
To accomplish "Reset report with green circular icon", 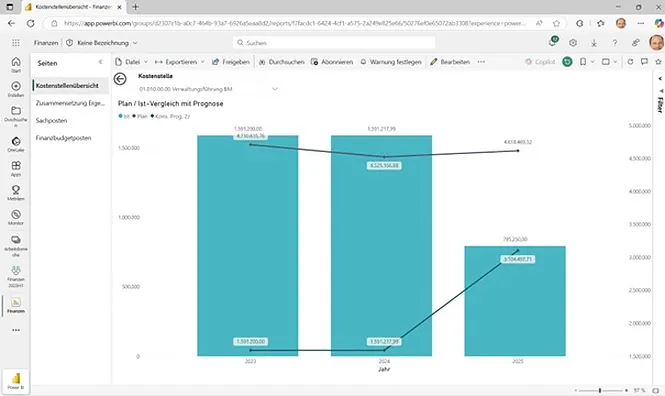I will (567, 62).
